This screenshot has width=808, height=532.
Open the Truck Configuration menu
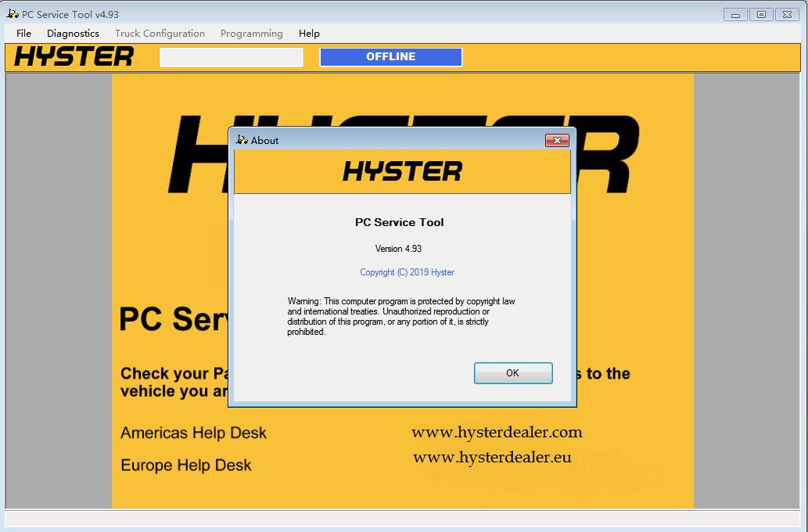[x=160, y=33]
